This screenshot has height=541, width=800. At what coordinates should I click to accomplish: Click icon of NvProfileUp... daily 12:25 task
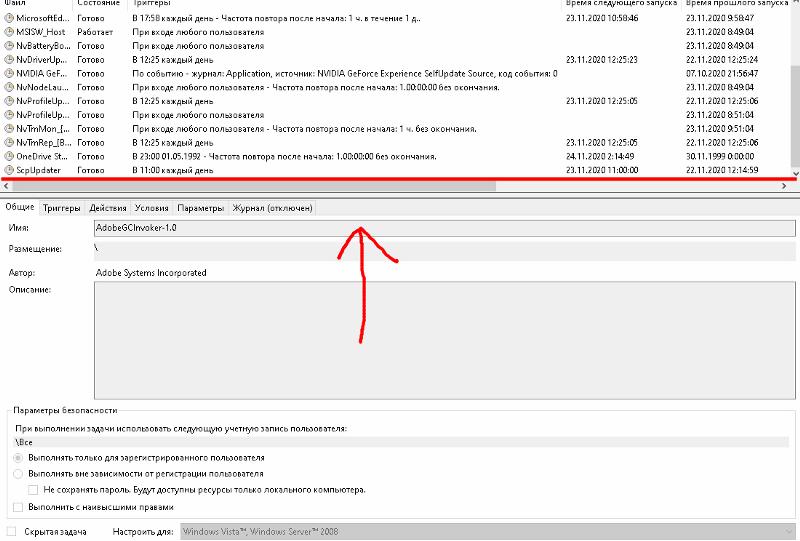tap(9, 101)
